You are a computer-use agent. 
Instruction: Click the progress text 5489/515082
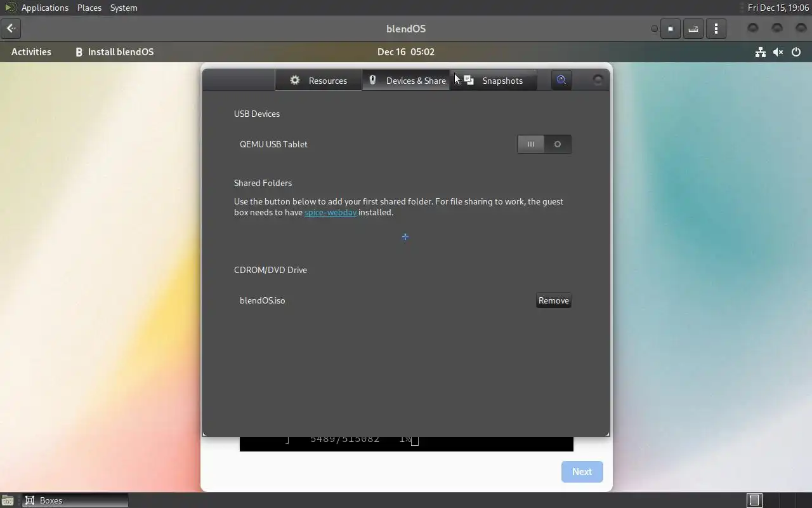click(x=344, y=439)
